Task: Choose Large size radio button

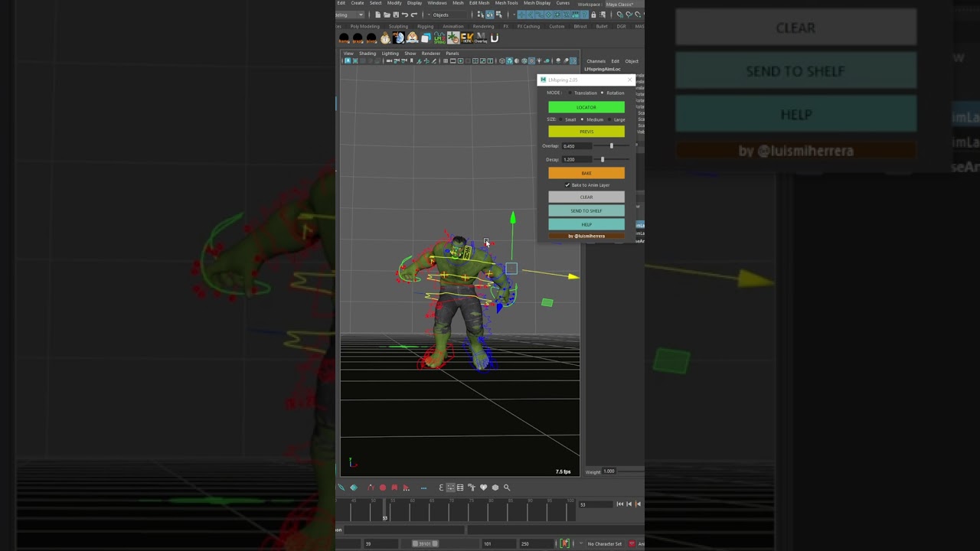Action: 609,119
